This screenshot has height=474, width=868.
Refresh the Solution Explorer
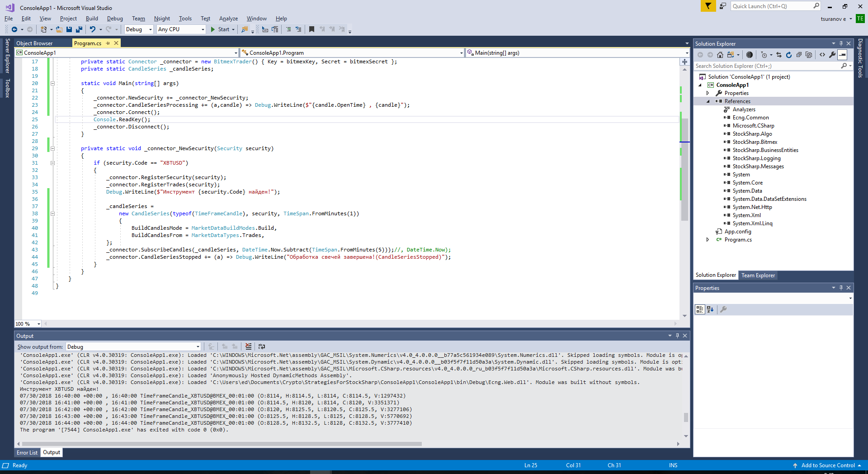(x=789, y=55)
